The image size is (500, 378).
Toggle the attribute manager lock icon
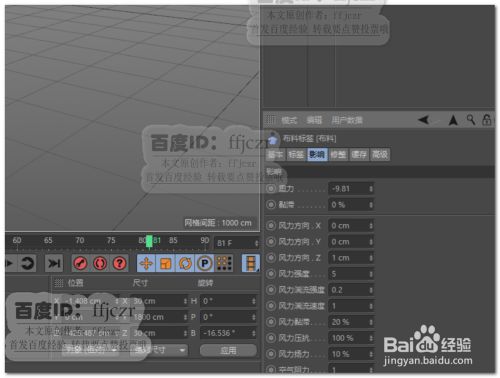[487, 120]
